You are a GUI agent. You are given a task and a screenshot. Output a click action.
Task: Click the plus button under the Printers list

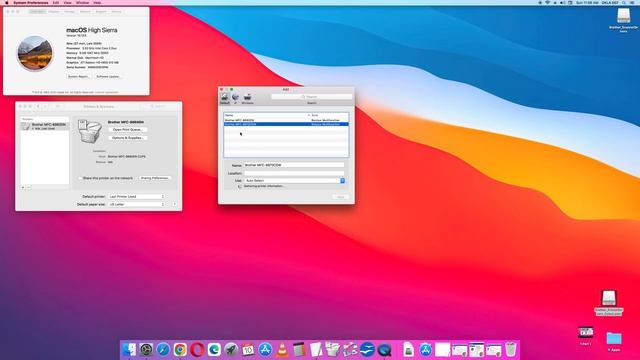point(23,187)
